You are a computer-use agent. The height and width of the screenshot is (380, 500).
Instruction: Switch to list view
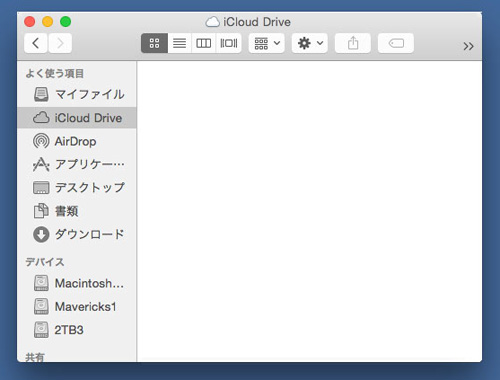(179, 43)
